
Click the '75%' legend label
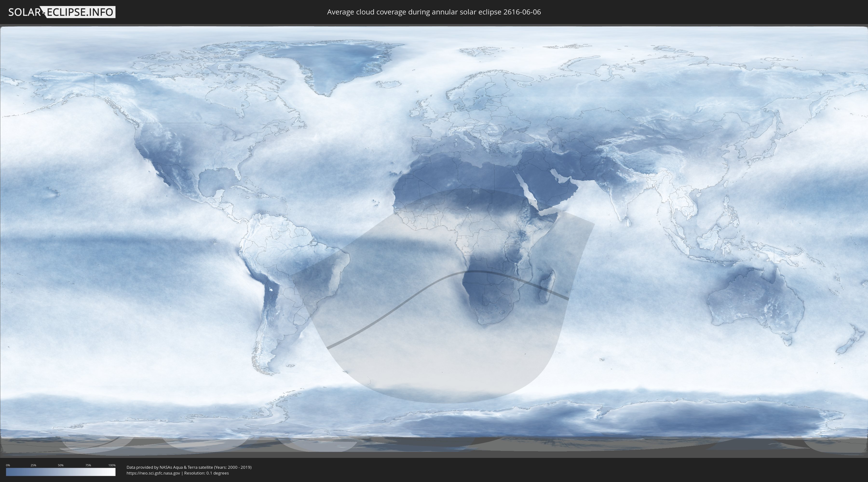[x=88, y=465]
